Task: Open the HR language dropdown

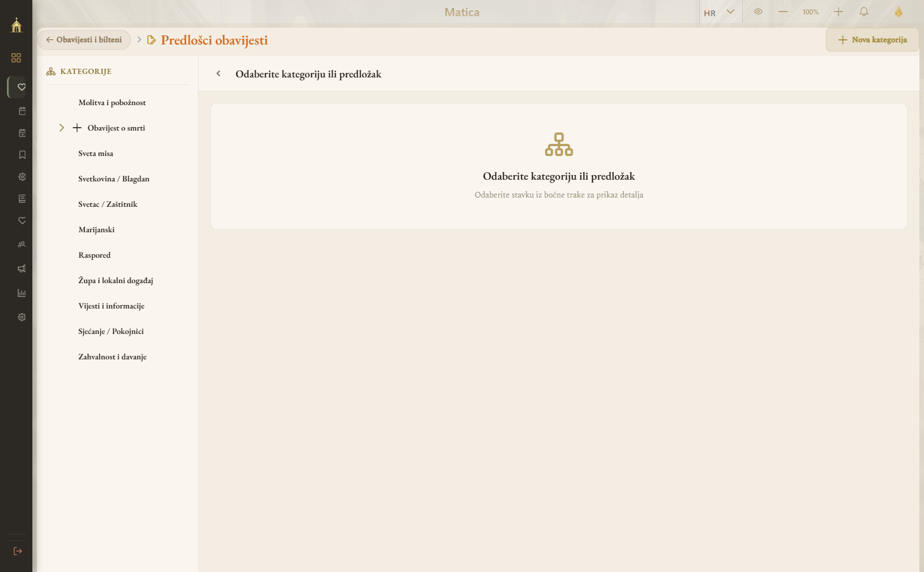Action: coord(720,12)
